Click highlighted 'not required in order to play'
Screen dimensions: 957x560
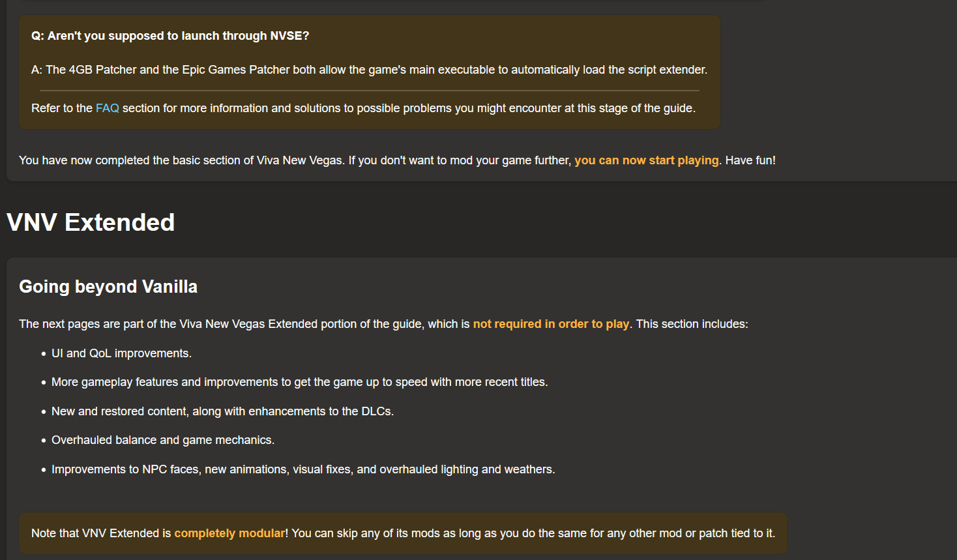(x=551, y=324)
